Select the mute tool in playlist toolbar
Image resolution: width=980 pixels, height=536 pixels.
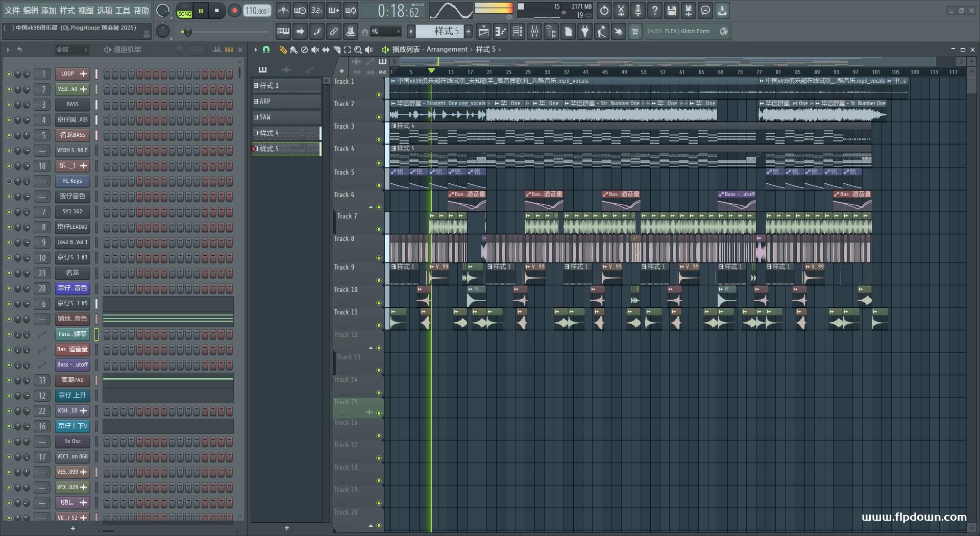(315, 50)
